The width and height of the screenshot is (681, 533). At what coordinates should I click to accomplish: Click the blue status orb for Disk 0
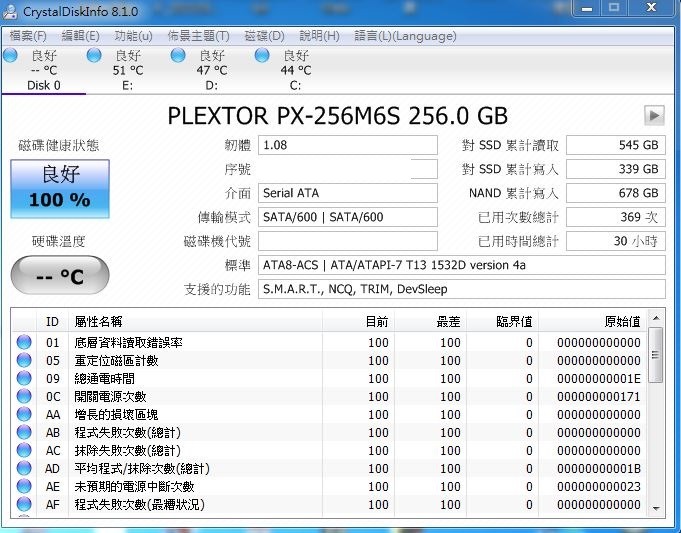[x=10, y=56]
